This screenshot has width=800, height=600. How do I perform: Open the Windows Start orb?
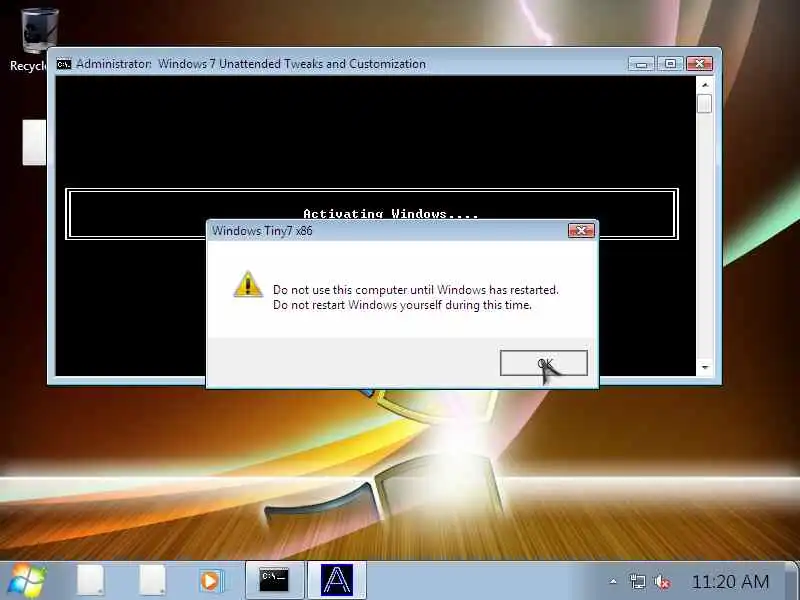pyautogui.click(x=27, y=581)
